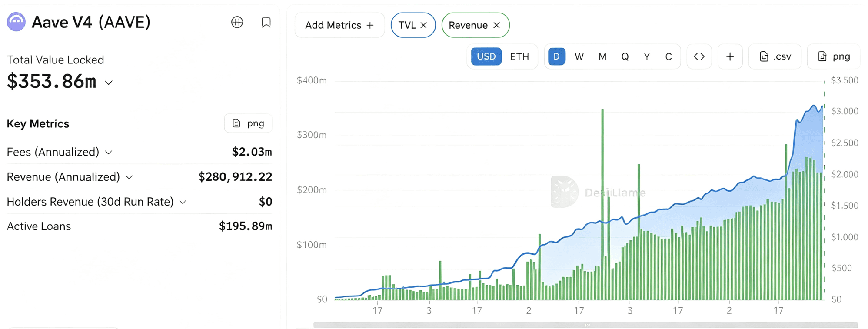Click the $100m left axis label
Image resolution: width=868 pixels, height=329 pixels.
click(x=312, y=245)
